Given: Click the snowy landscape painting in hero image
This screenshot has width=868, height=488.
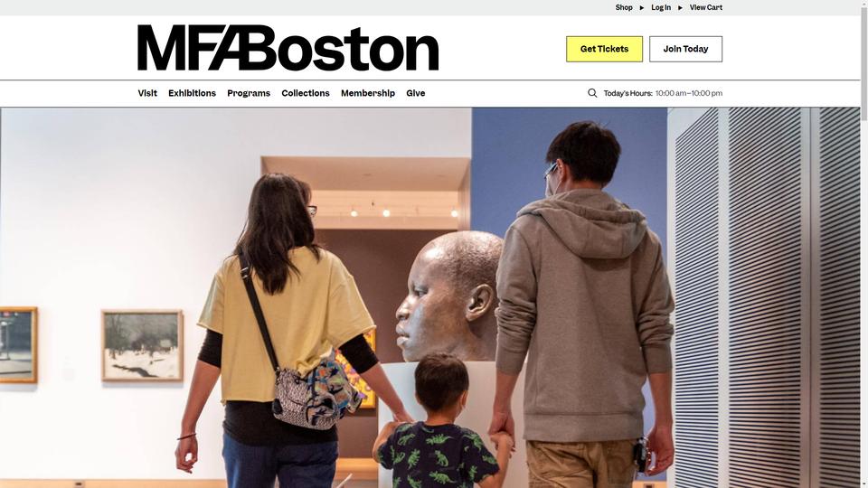Looking at the screenshot, I should click(x=142, y=346).
